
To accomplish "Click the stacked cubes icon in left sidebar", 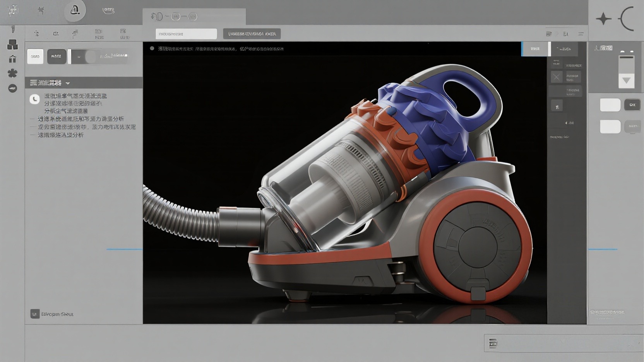I will pos(12,44).
